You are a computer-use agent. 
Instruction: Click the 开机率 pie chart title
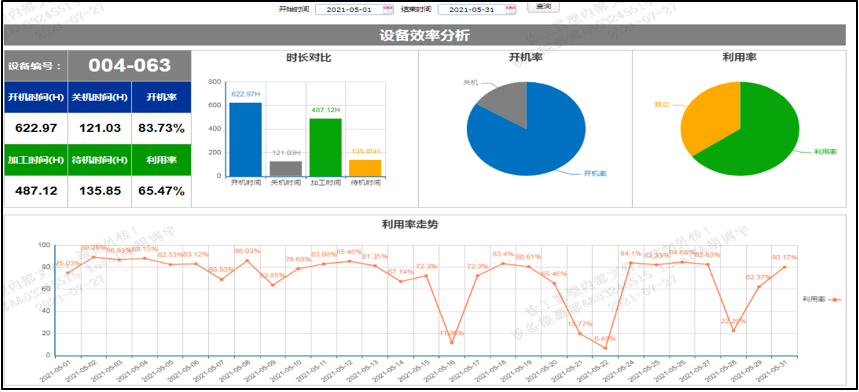[x=526, y=57]
